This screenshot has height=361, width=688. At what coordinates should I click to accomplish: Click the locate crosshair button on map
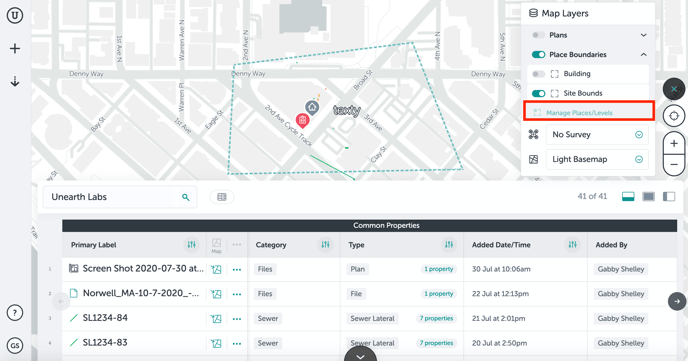click(674, 116)
